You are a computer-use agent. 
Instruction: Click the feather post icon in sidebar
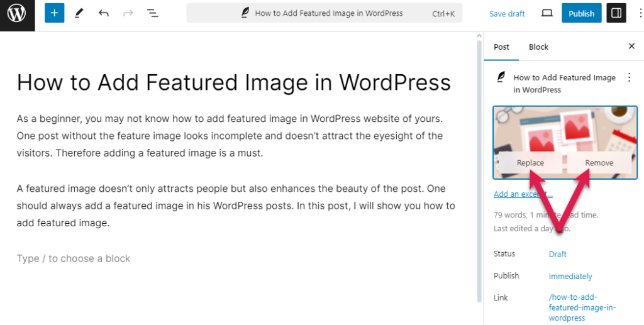click(501, 77)
